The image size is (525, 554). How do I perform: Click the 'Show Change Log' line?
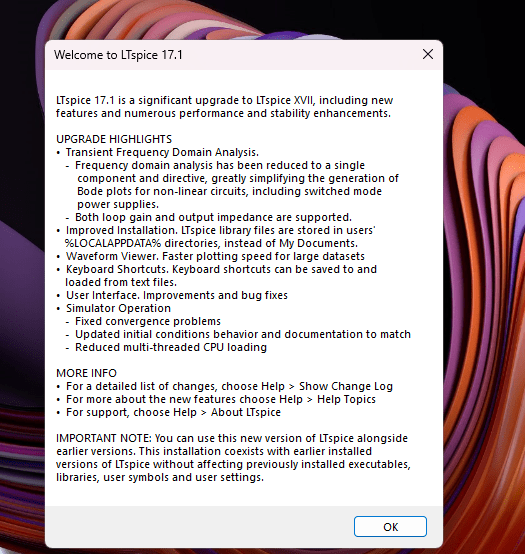pyautogui.click(x=229, y=386)
